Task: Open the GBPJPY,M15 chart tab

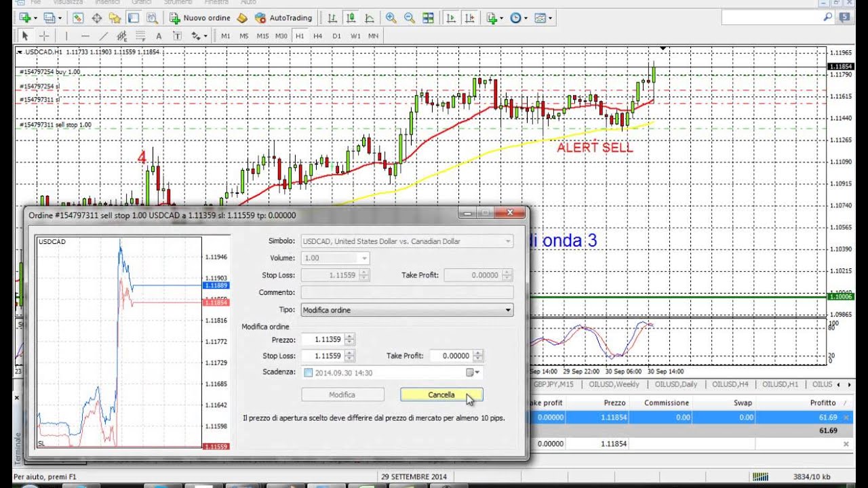Action: pyautogui.click(x=553, y=384)
